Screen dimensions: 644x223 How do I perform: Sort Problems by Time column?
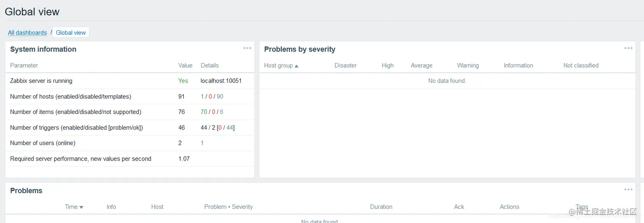[x=74, y=207]
